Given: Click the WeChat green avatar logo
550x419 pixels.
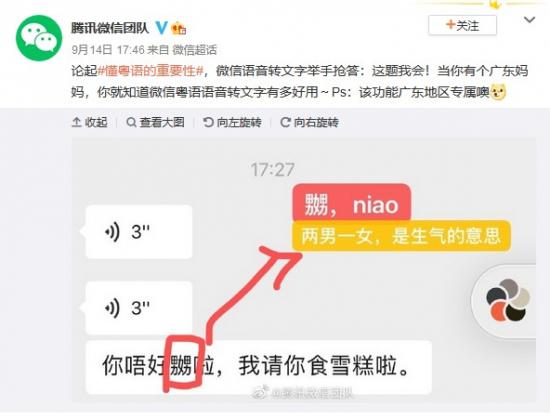Looking at the screenshot, I should pos(39,38).
